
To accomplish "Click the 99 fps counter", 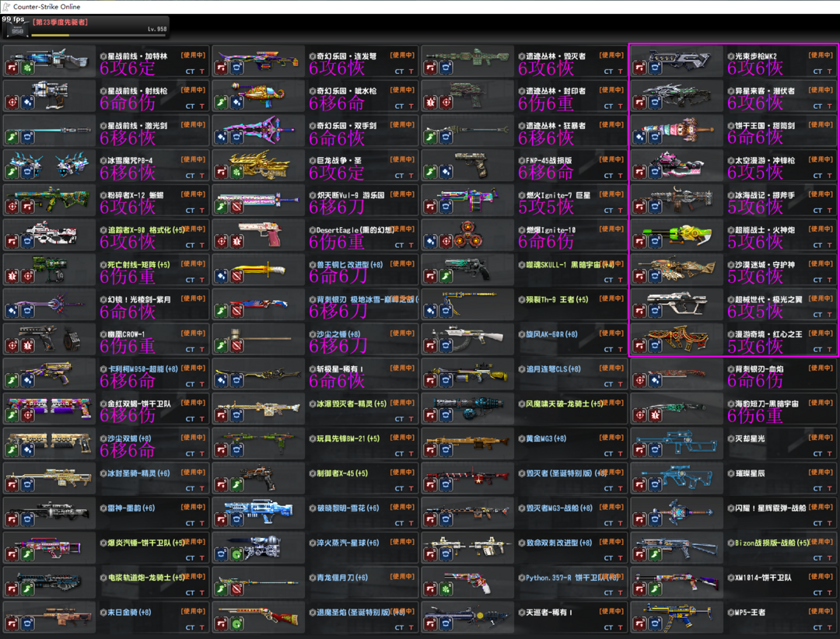I will pyautogui.click(x=13, y=19).
